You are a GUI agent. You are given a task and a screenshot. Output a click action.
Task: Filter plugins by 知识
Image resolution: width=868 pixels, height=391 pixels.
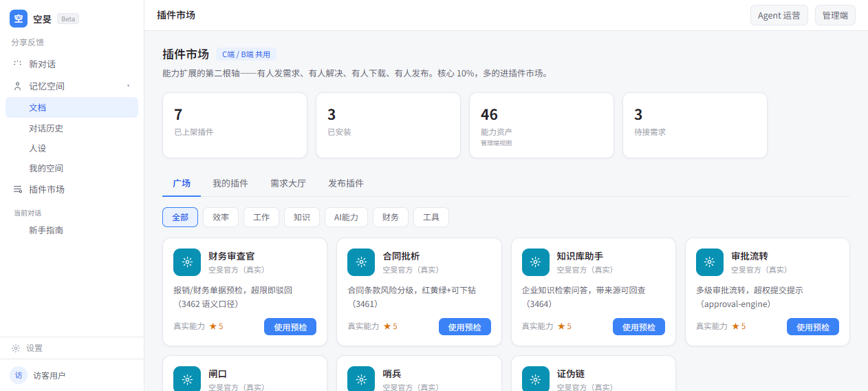[x=302, y=217]
